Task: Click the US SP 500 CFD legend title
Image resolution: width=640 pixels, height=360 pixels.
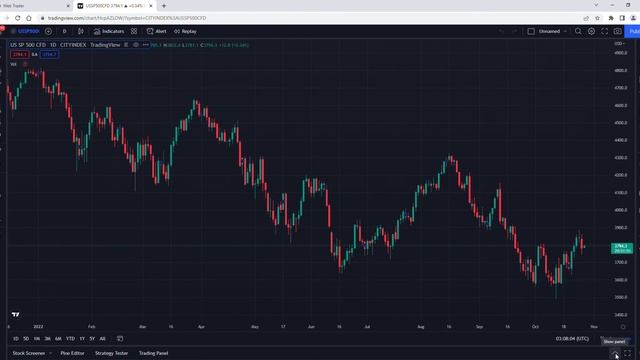Action: pos(28,45)
